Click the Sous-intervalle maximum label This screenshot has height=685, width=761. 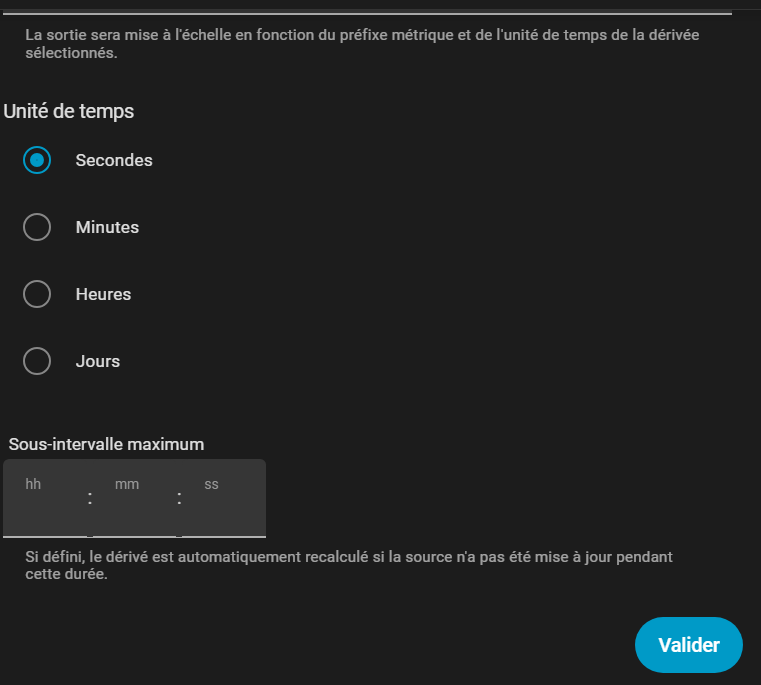(106, 444)
